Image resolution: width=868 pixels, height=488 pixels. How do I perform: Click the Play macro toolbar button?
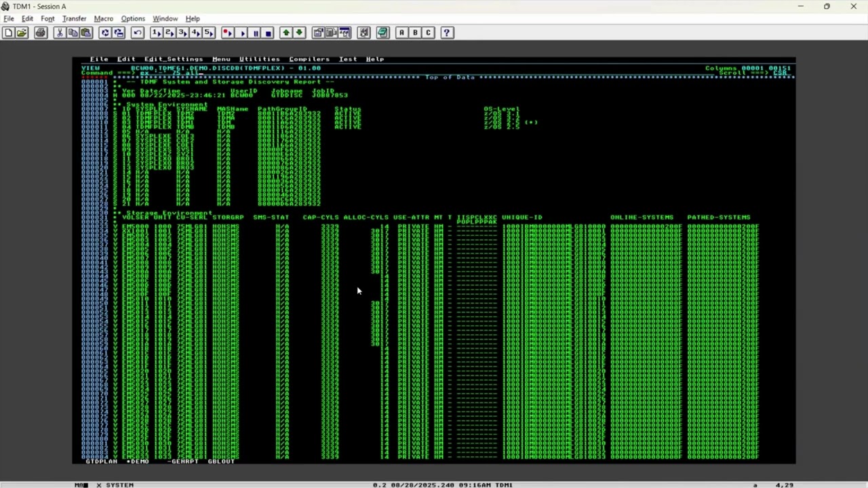(241, 33)
